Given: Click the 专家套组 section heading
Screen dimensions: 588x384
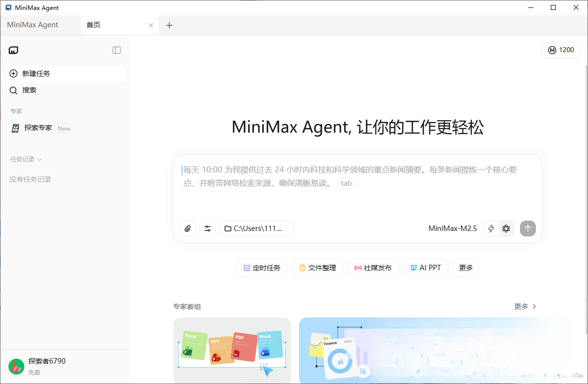Looking at the screenshot, I should 187,307.
